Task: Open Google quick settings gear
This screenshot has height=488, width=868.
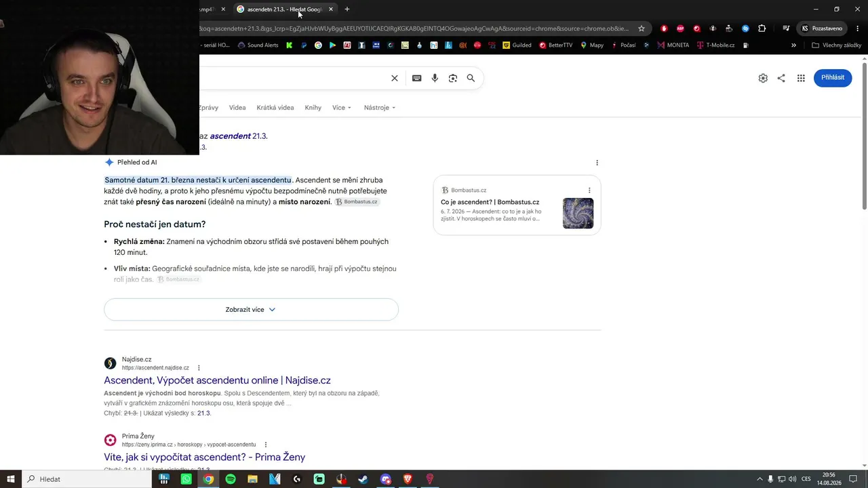Action: point(763,78)
